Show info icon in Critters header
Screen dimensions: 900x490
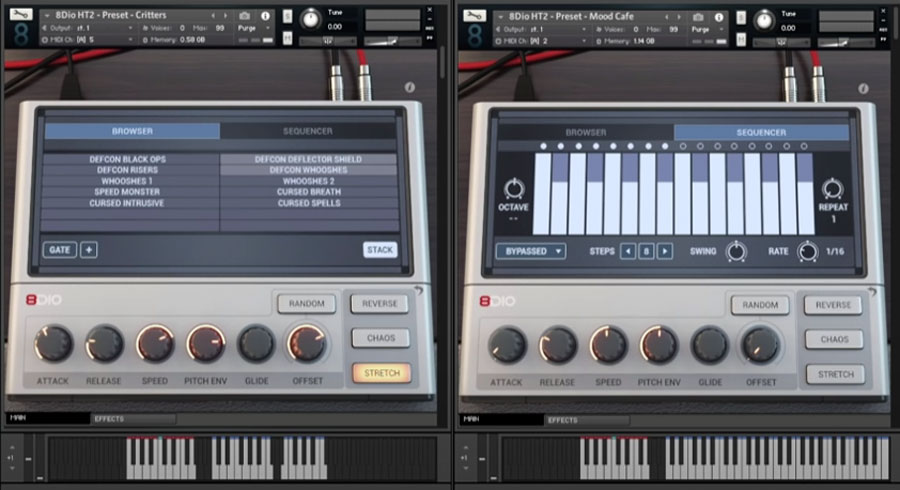(265, 16)
